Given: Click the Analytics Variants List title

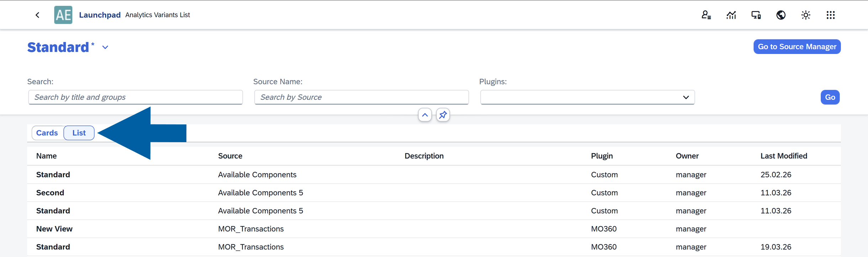Looking at the screenshot, I should tap(158, 15).
